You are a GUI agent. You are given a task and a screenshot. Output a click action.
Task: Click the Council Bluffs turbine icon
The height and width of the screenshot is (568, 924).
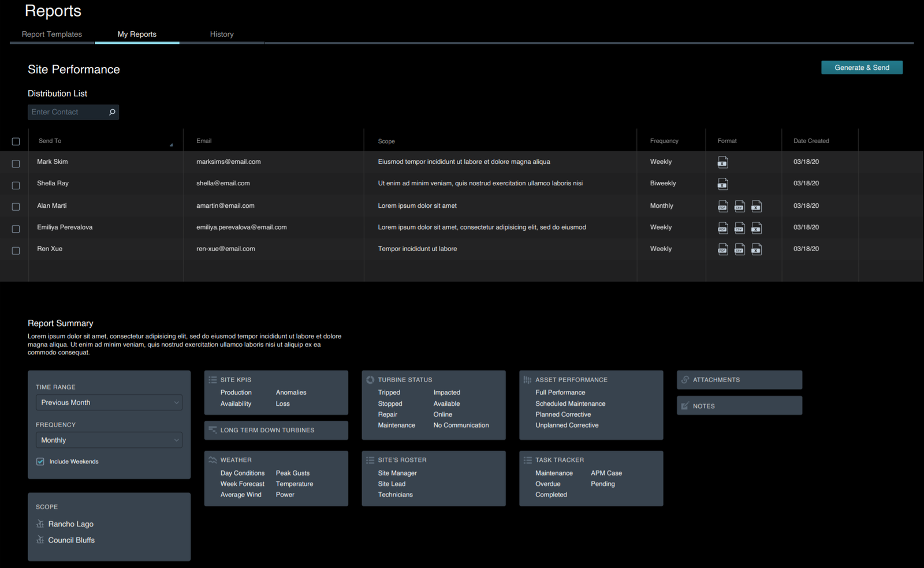click(x=40, y=540)
